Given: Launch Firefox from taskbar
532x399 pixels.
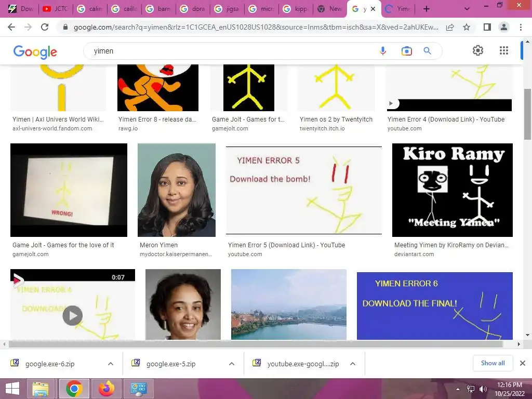Looking at the screenshot, I should click(107, 389).
